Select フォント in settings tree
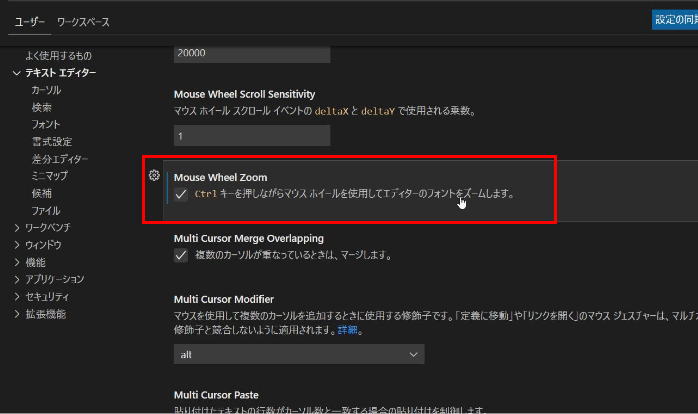Image resolution: width=698 pixels, height=414 pixels. tap(46, 124)
